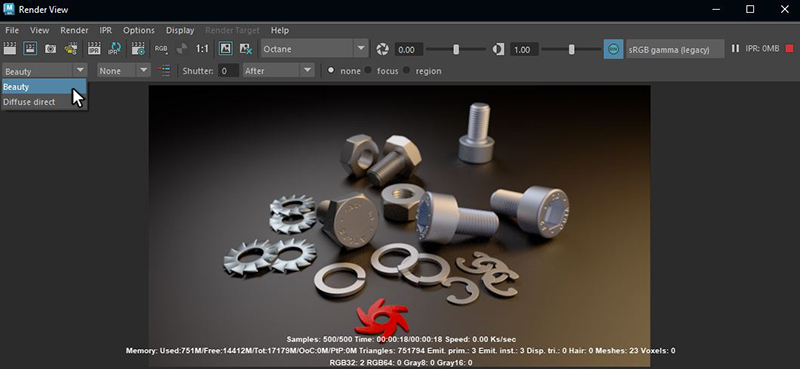Click the Snapshot camera icon
This screenshot has width=800, height=369.
point(50,49)
